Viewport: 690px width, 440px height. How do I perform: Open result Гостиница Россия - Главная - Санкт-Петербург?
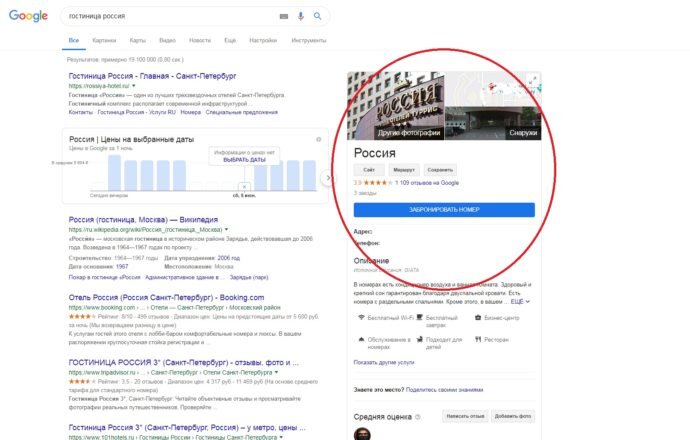tap(152, 76)
